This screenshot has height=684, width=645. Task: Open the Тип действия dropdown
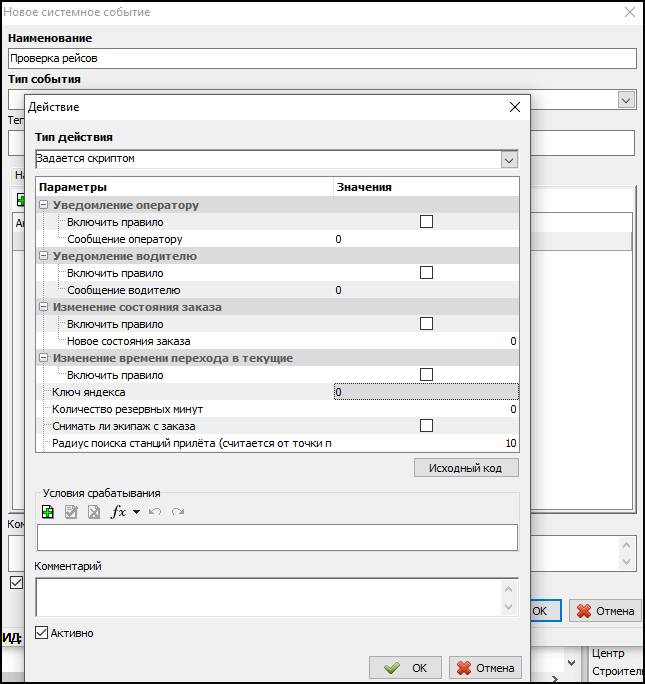[x=509, y=159]
